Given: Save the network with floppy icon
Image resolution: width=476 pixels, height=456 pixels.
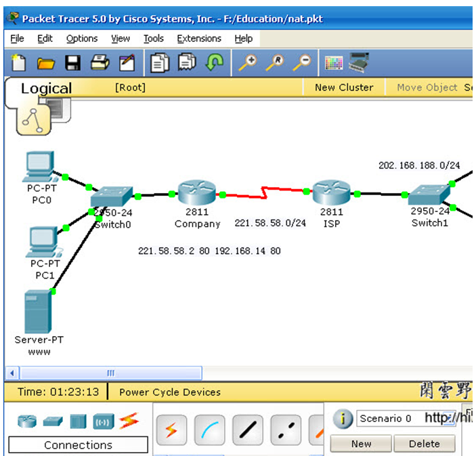Looking at the screenshot, I should coord(73,63).
